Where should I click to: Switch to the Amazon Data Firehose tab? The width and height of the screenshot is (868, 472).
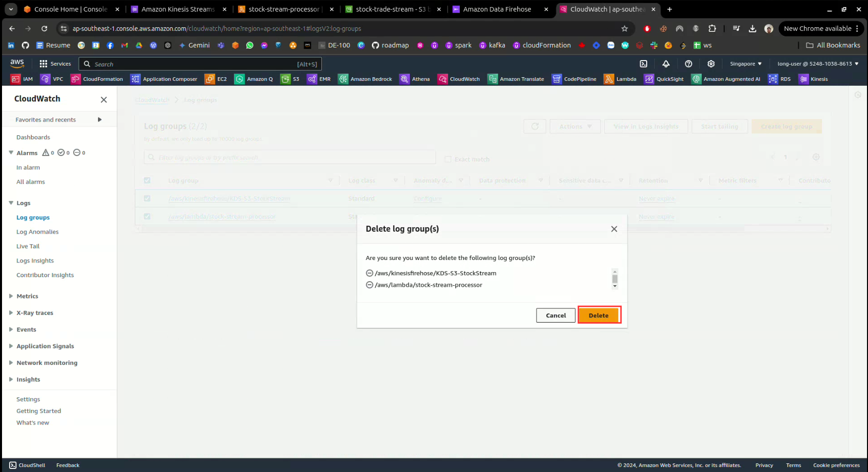click(x=497, y=9)
